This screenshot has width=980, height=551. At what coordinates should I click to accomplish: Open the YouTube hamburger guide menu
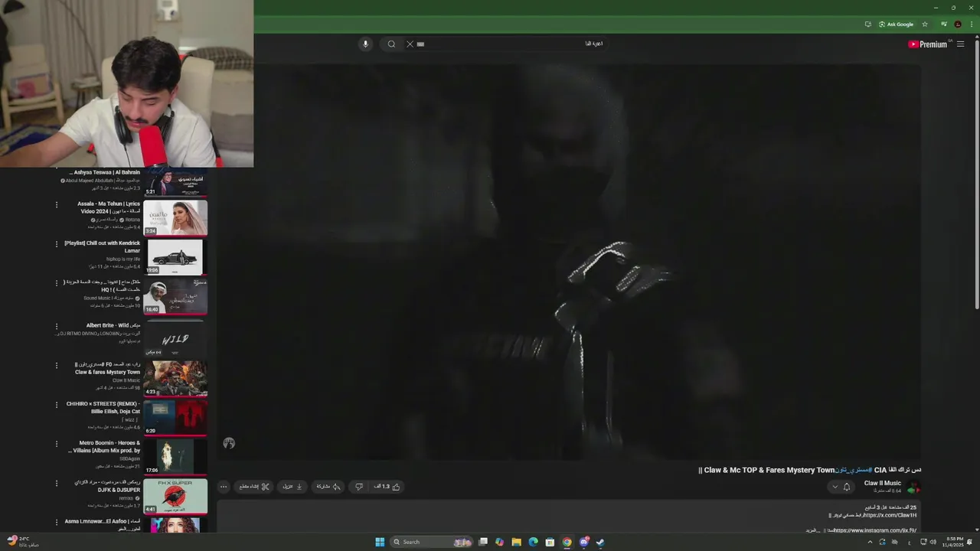coord(960,44)
